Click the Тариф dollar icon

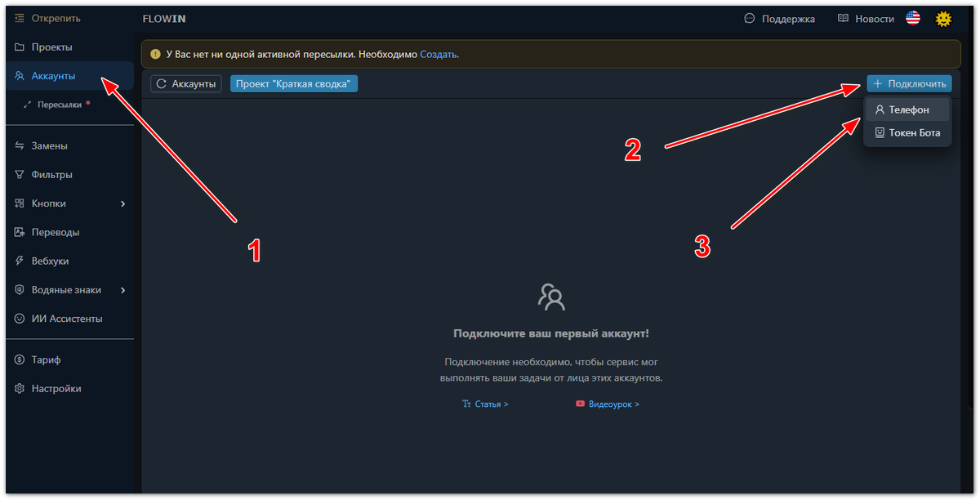pyautogui.click(x=20, y=359)
